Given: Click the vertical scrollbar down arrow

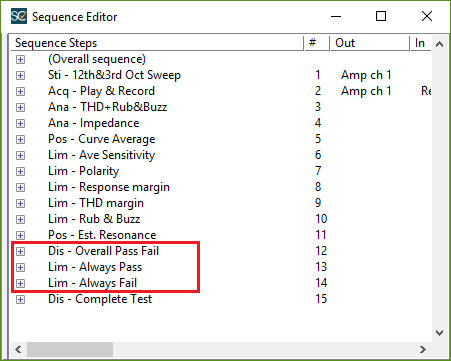Looking at the screenshot, I should pos(439,333).
